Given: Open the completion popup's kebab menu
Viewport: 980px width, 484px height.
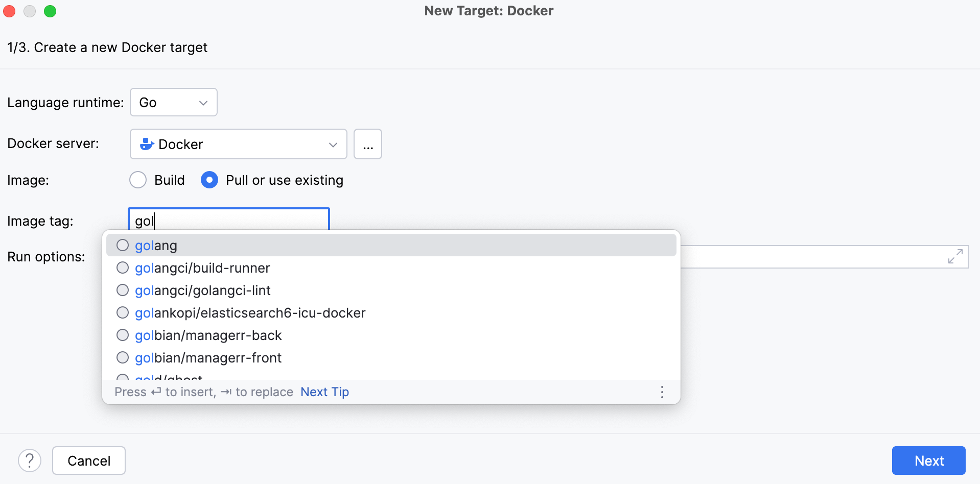Looking at the screenshot, I should 662,392.
